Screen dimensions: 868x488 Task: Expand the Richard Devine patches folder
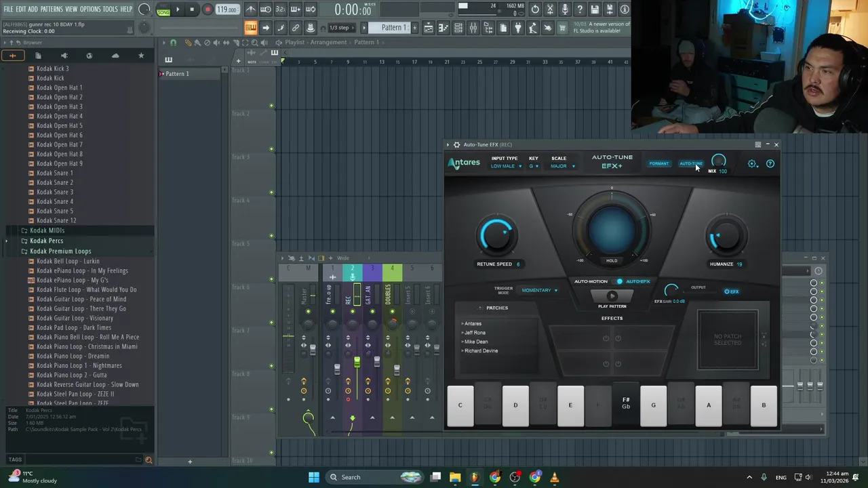click(480, 350)
